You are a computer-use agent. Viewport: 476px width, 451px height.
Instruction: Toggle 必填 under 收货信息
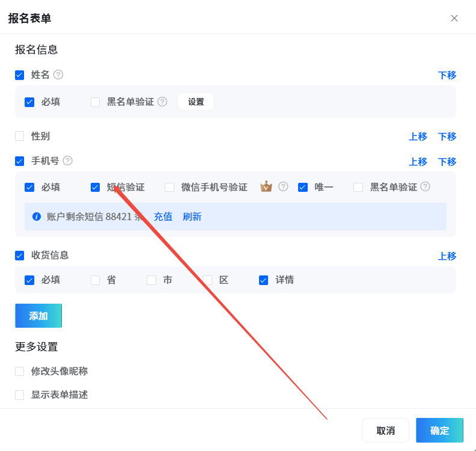tap(29, 280)
